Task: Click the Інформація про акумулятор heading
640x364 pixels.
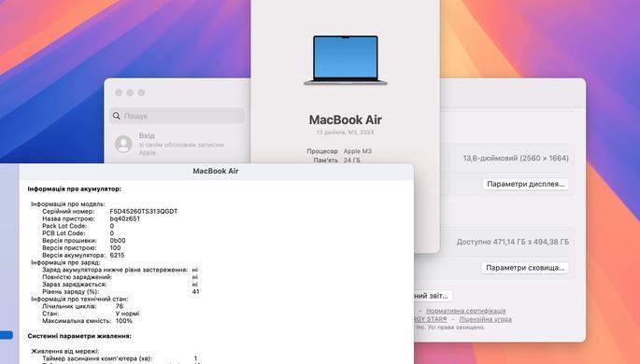Action: click(x=75, y=189)
